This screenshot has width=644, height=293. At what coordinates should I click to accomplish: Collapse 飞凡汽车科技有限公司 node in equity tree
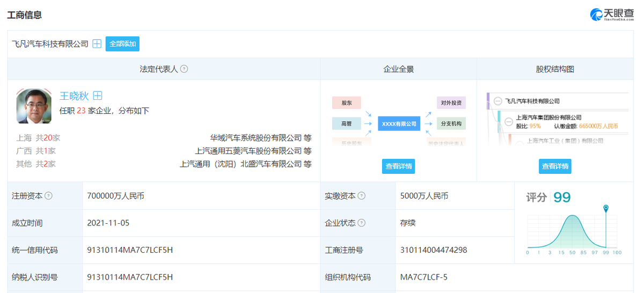(497, 101)
